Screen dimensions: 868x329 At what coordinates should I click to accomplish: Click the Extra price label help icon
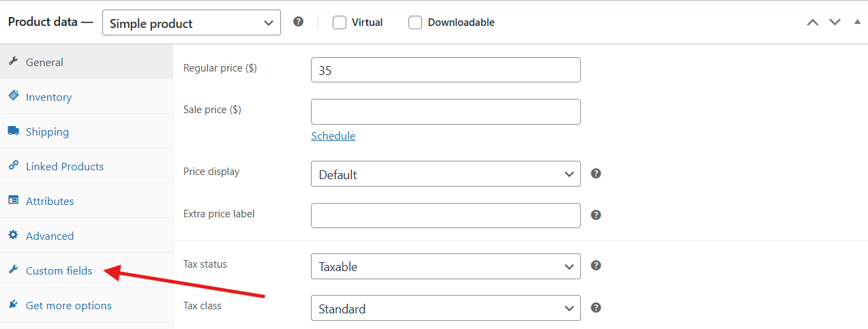tap(596, 215)
